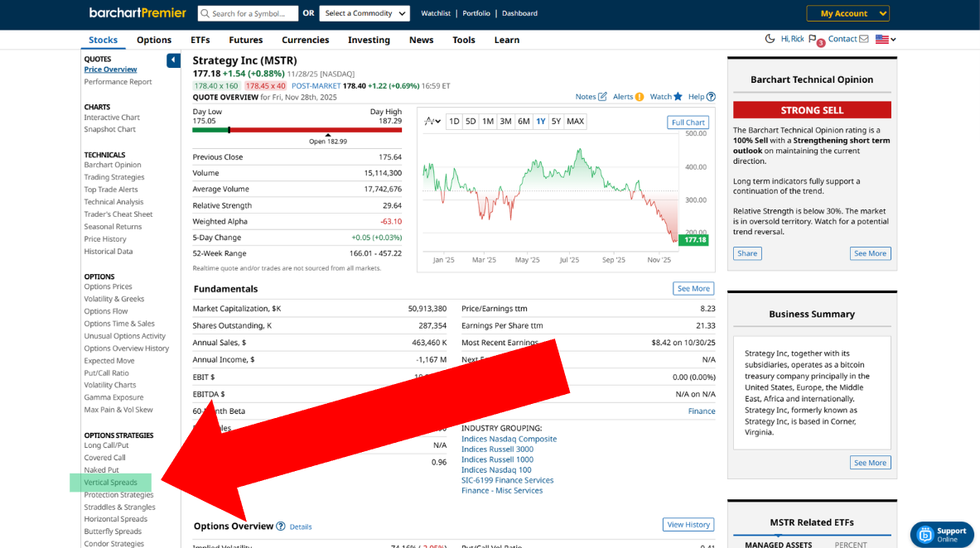This screenshot has height=548, width=980.
Task: Click the Indices Nasdaq Composite link
Action: 509,439
